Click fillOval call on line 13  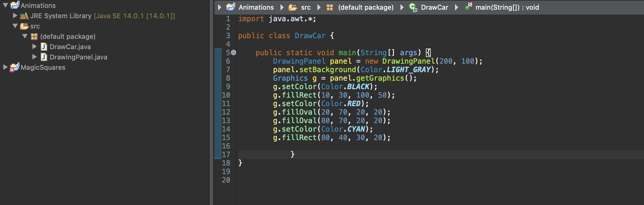click(x=299, y=121)
